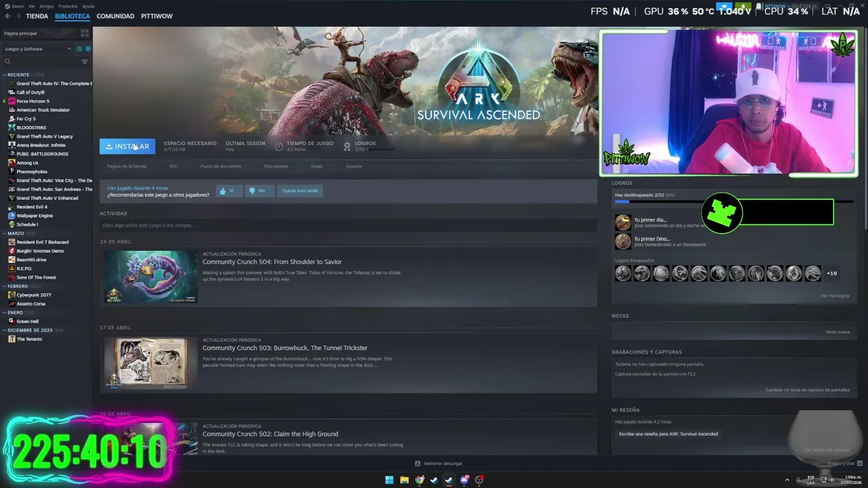Click The Tenants game icon
The width and height of the screenshot is (868, 488).
(12, 339)
